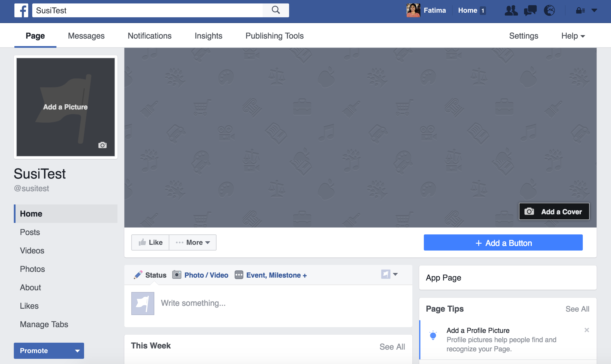Switch to the Insights tab
Image resolution: width=611 pixels, height=364 pixels.
click(208, 36)
